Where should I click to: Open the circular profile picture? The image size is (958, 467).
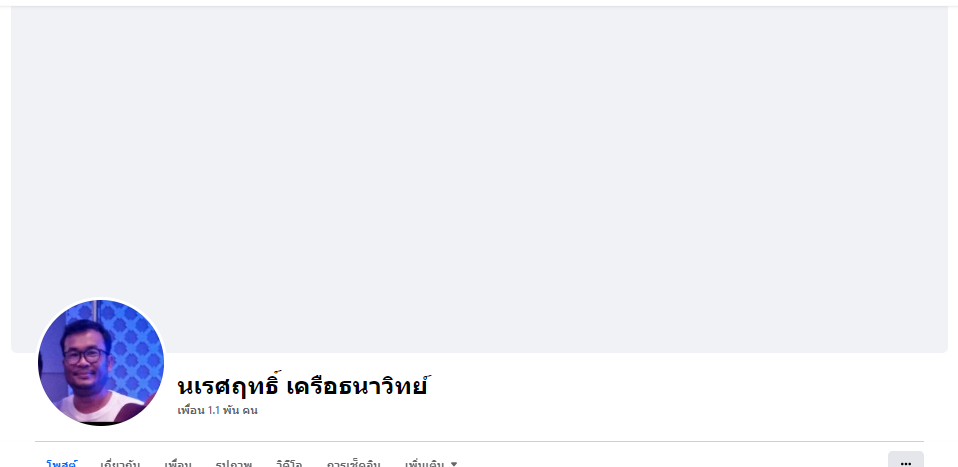tap(101, 362)
